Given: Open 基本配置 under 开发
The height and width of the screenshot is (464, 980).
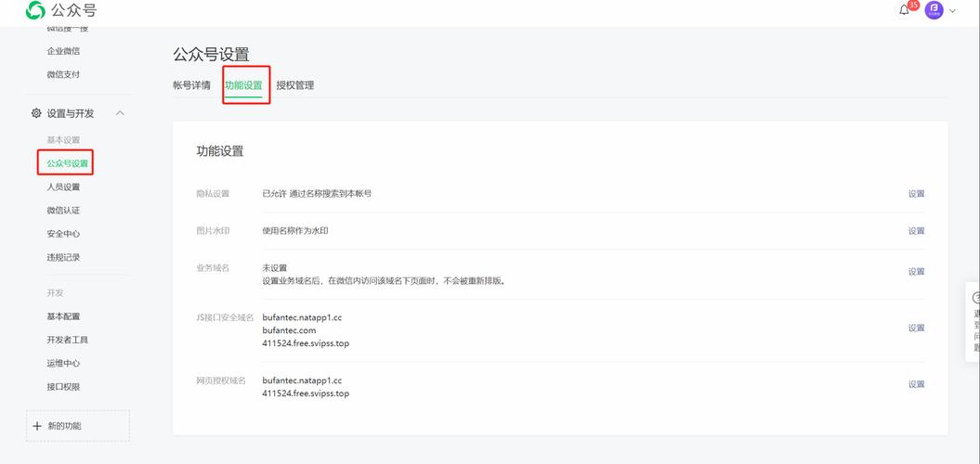Looking at the screenshot, I should tap(63, 316).
